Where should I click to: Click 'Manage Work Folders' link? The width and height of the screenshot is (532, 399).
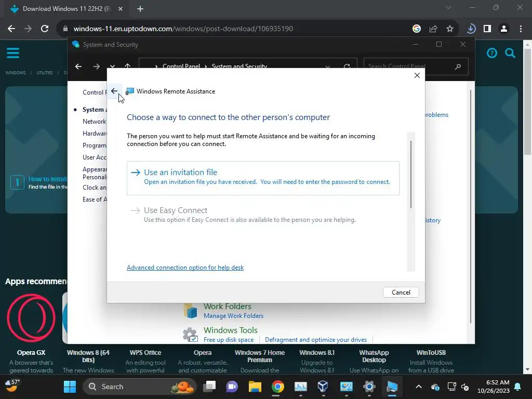point(233,315)
